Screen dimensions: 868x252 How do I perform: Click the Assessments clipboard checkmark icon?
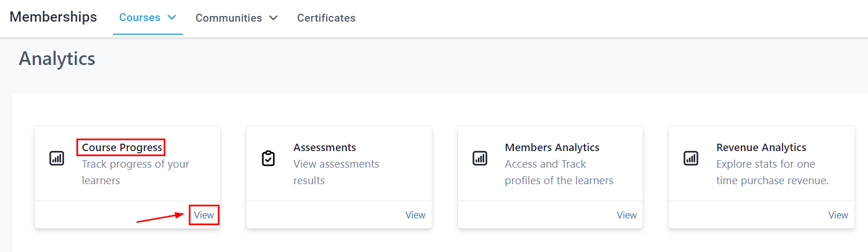268,158
